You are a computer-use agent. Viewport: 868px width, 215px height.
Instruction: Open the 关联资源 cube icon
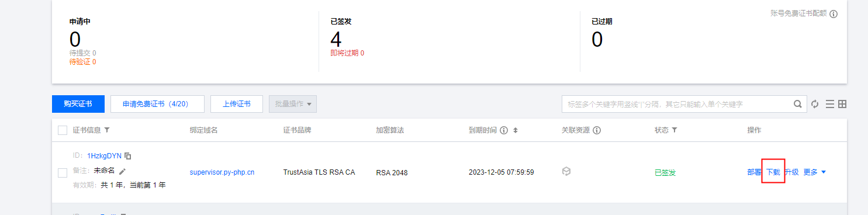tap(566, 172)
